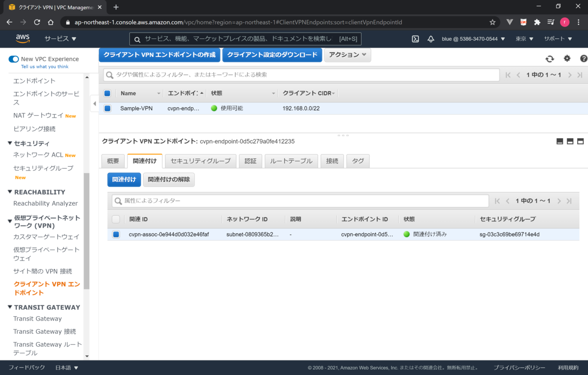Check the select-all endpoints header checkbox
Screen dimensions: 588x375
(x=107, y=93)
